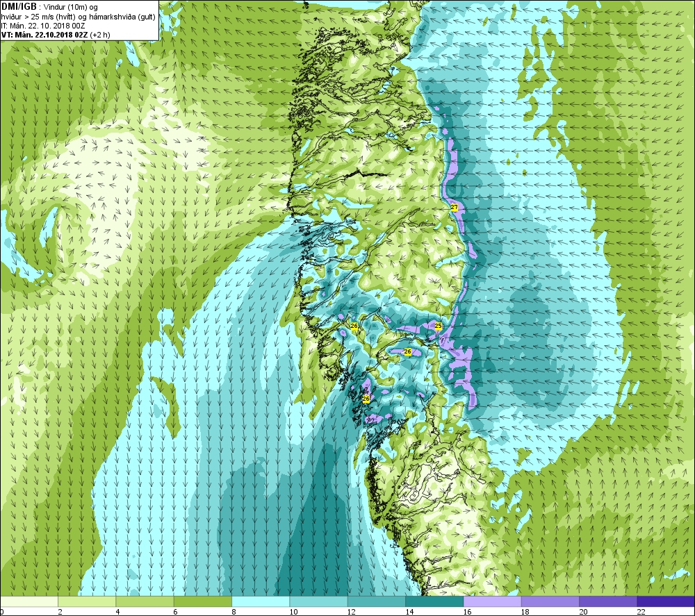This screenshot has width=695, height=616.
Task: Click the 2–4 m/s pale green legend swatch
Action: [x=87, y=601]
